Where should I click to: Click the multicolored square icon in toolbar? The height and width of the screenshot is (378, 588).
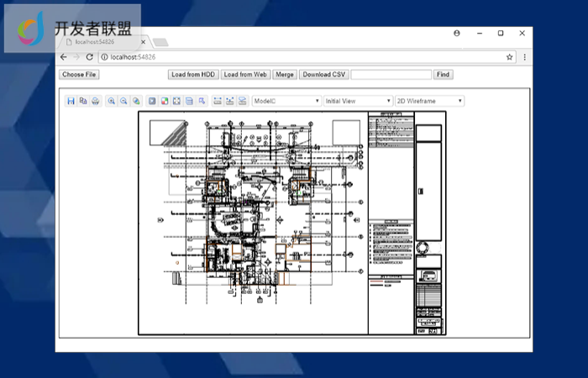tap(164, 101)
